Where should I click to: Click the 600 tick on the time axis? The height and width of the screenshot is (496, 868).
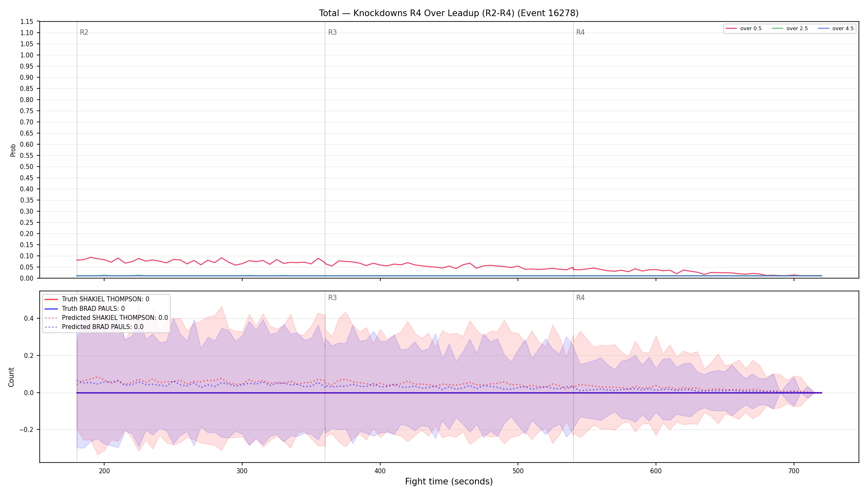click(656, 471)
